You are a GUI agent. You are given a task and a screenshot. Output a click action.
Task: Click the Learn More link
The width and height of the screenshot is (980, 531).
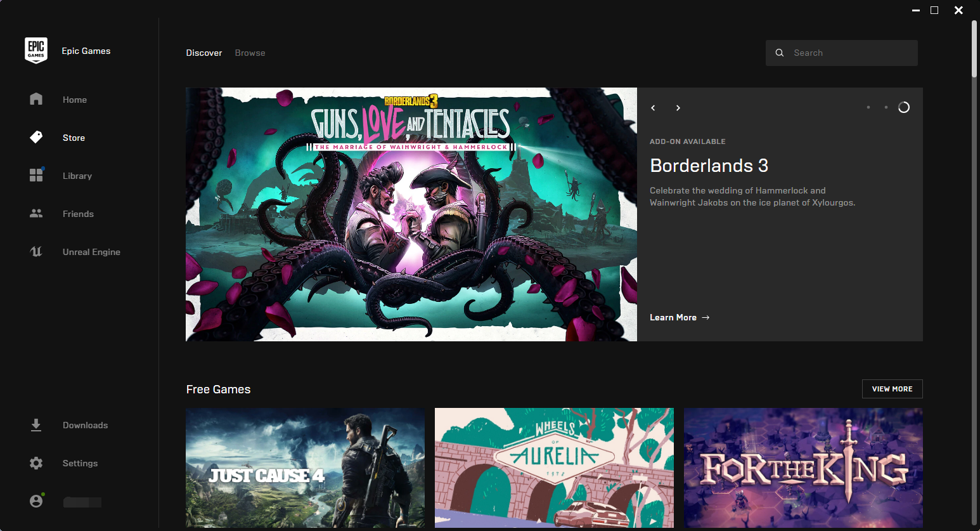click(x=680, y=317)
